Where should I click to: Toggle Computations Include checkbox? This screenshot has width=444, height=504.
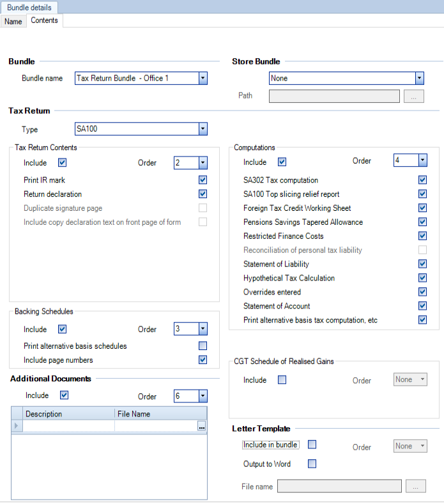[282, 162]
